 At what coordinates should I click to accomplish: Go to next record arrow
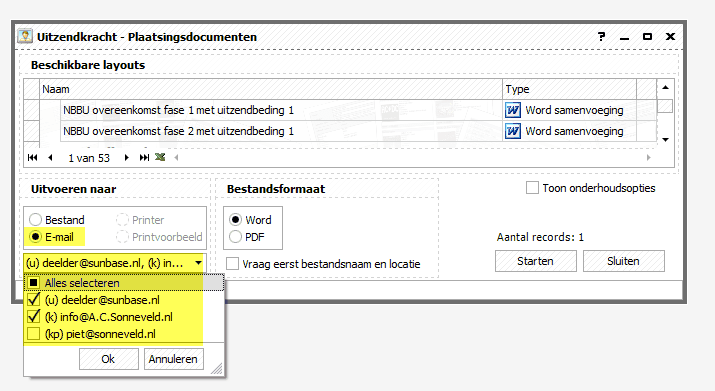click(x=126, y=157)
